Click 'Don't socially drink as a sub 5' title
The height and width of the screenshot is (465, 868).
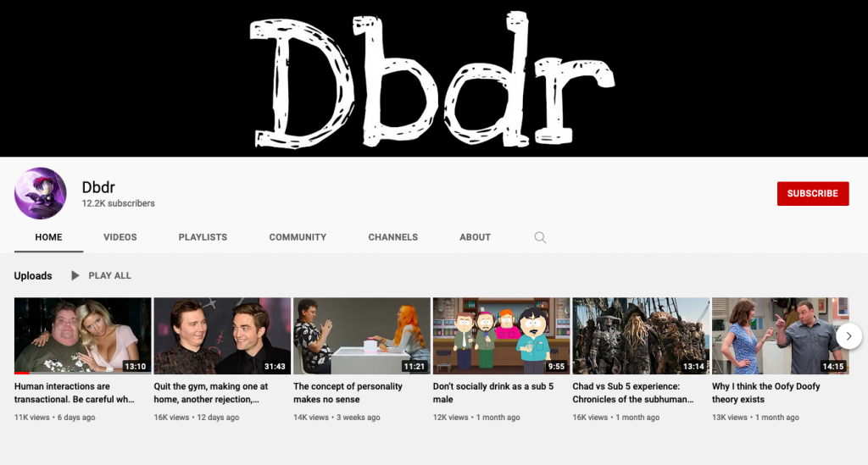pyautogui.click(x=492, y=393)
